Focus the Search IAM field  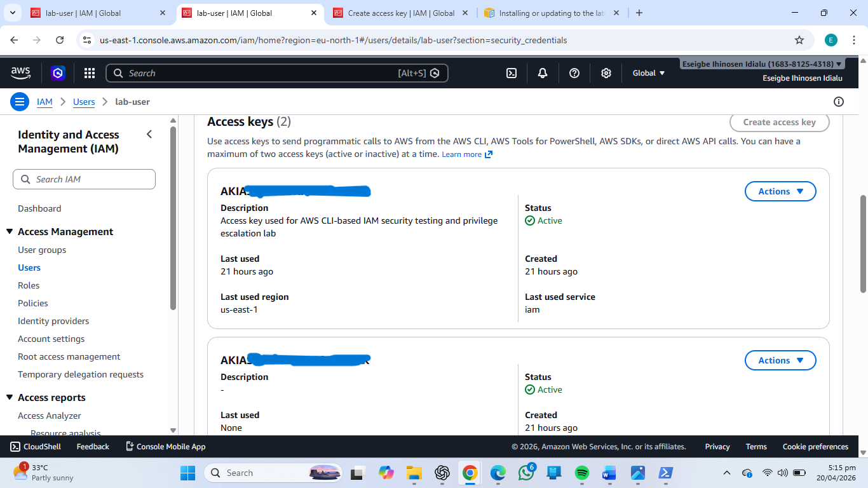coord(84,179)
